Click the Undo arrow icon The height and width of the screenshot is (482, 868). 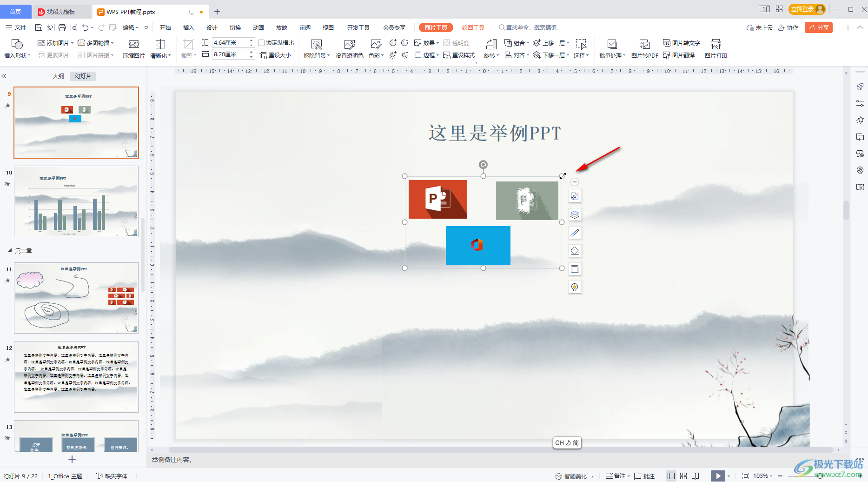point(85,27)
